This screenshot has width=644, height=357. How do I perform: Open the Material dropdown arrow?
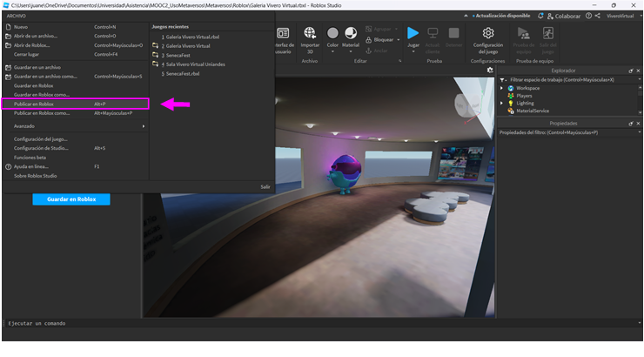pos(351,51)
